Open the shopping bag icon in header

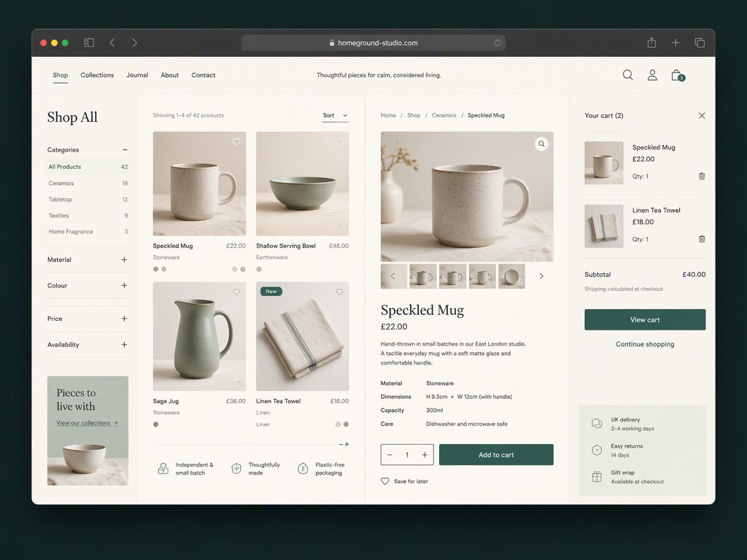point(678,75)
